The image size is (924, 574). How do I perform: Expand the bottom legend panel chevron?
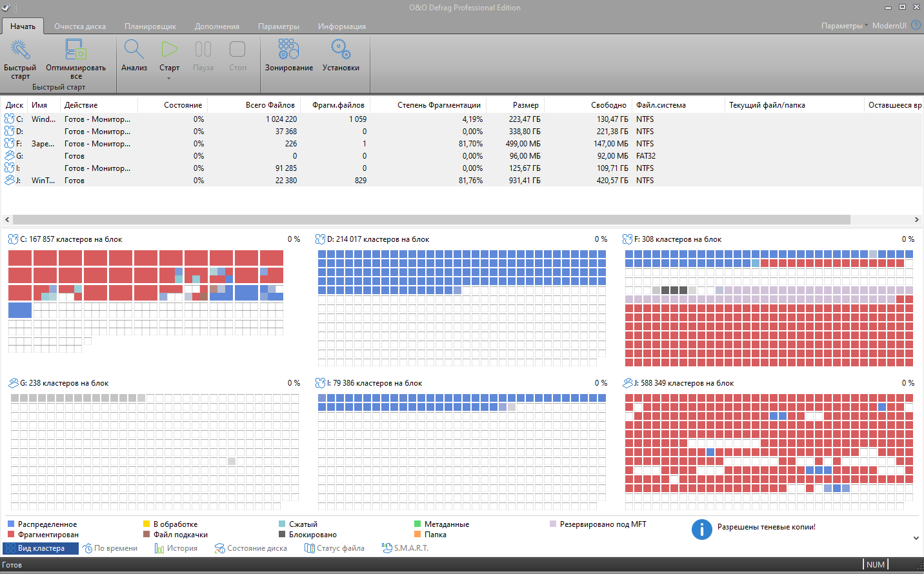point(916,538)
